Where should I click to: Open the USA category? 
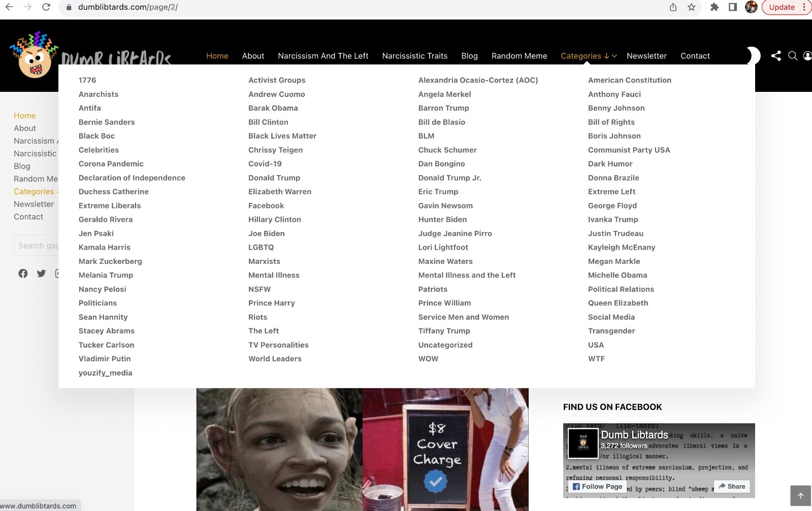click(596, 345)
